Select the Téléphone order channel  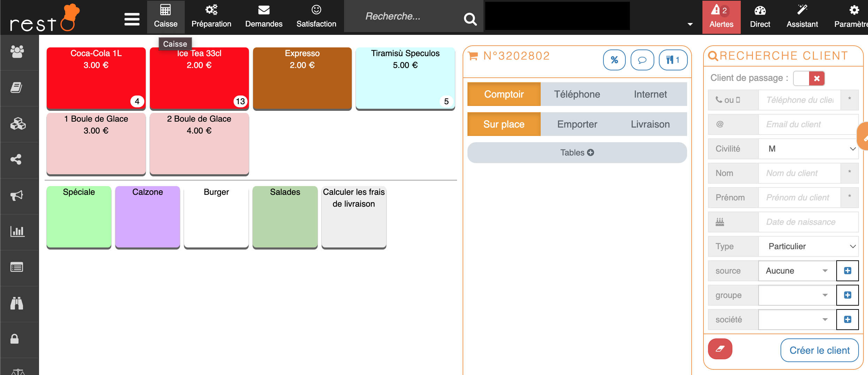(577, 94)
